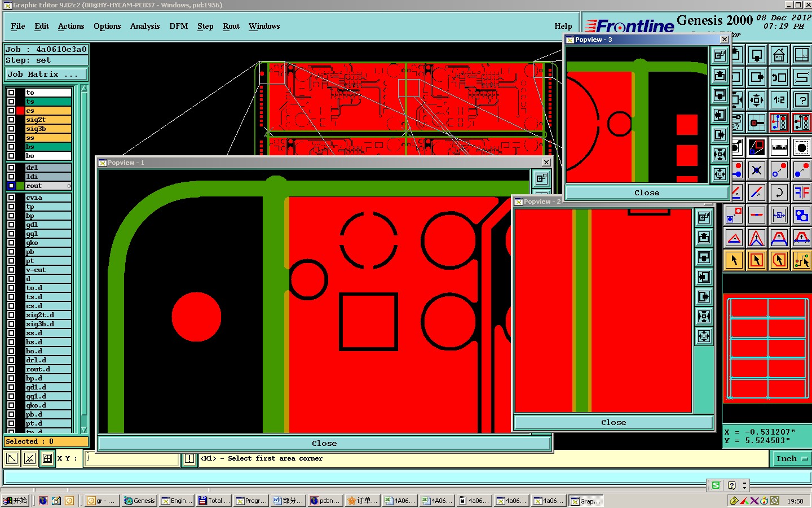The image size is (812, 508).
Task: Click the panel overview thumbnail
Action: point(767,348)
